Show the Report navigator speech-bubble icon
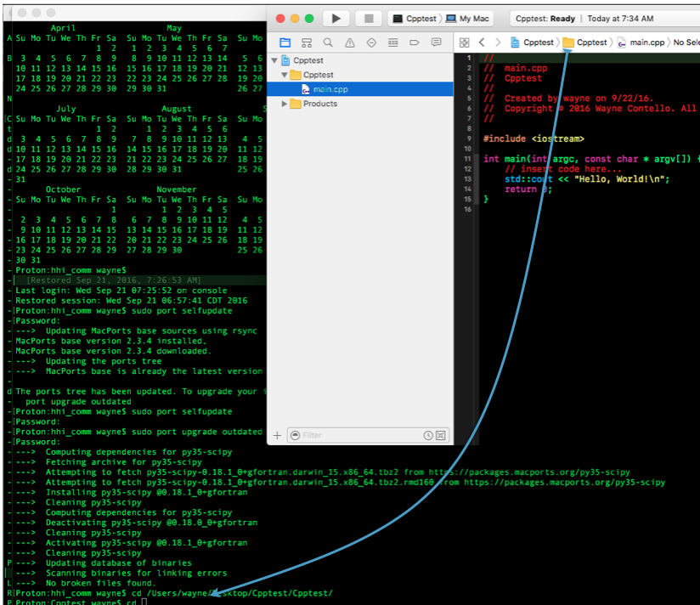The image size is (700, 605). [436, 42]
